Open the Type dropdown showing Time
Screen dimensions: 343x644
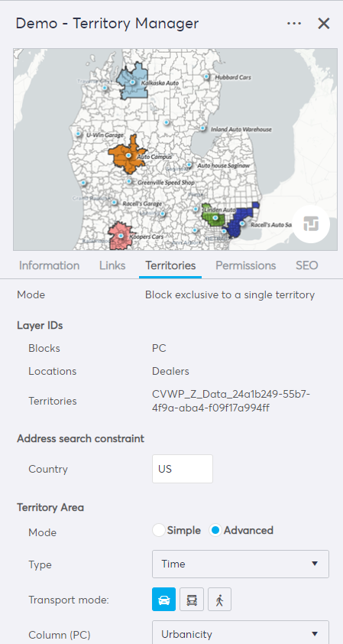pos(241,564)
